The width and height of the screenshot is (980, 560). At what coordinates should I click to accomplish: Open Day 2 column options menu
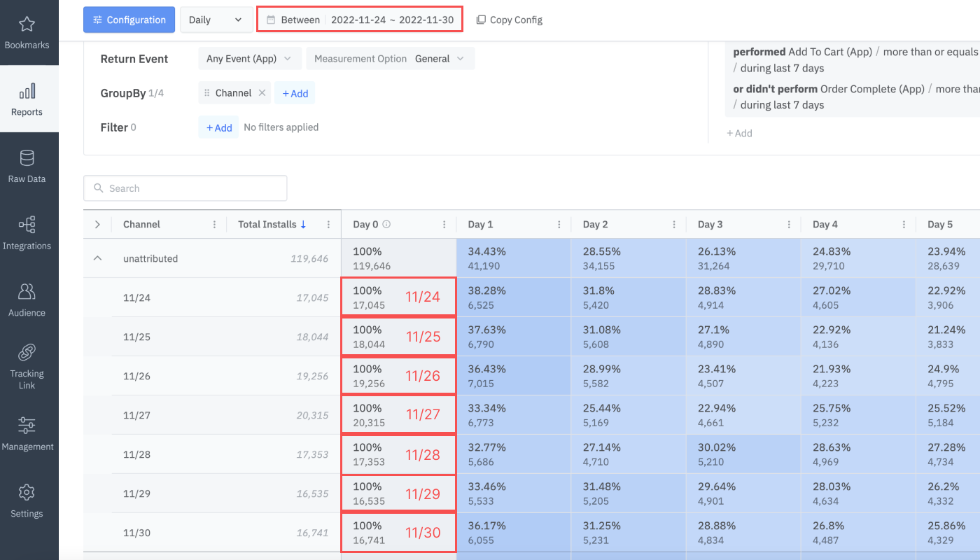coord(674,225)
